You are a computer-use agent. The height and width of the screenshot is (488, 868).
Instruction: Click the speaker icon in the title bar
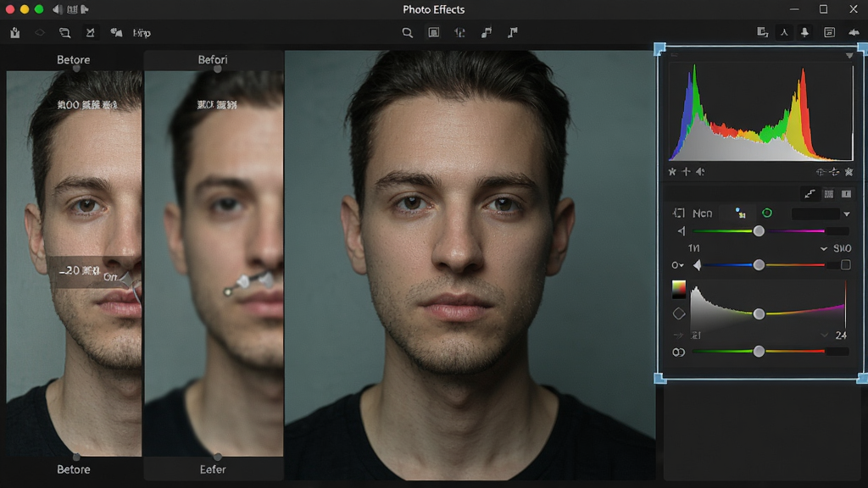click(x=58, y=9)
